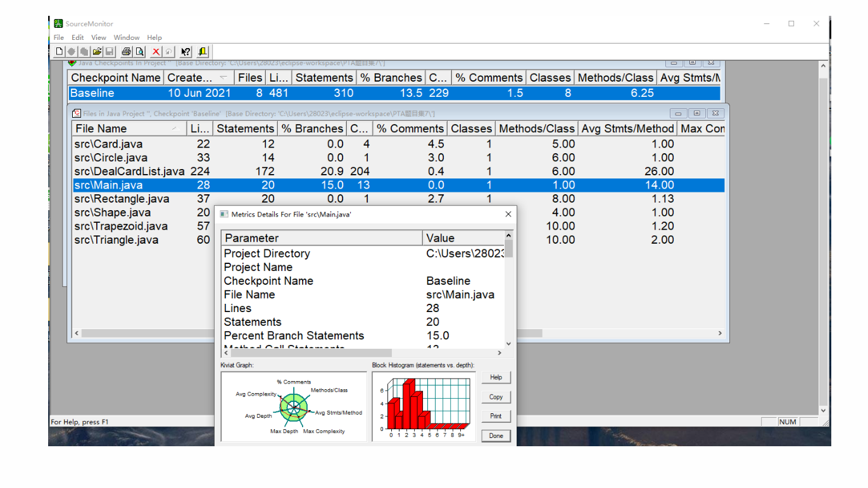Screen dimensions: 868x488
Task: Click the Open Project folder icon
Action: 97,51
